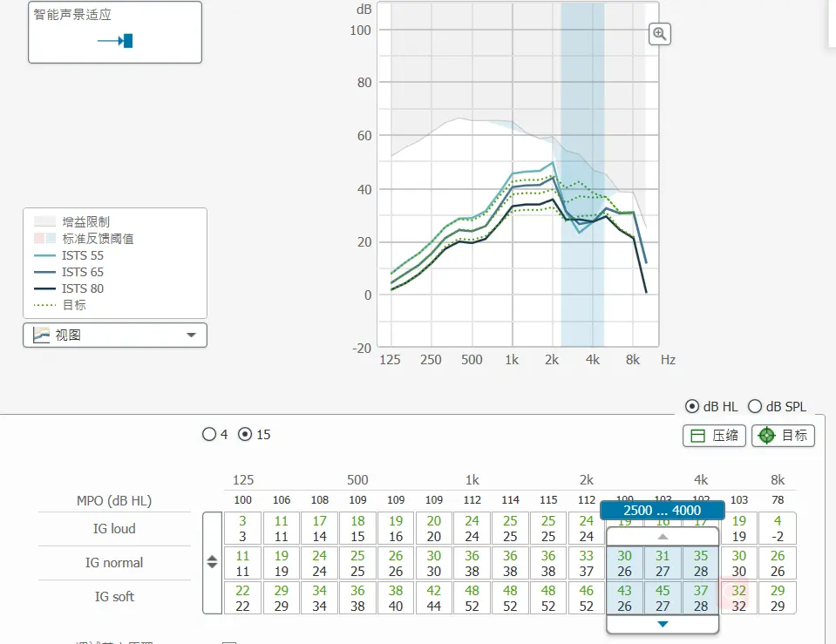The width and height of the screenshot is (836, 644).
Task: Select the dB SPL radio button
Action: (754, 406)
